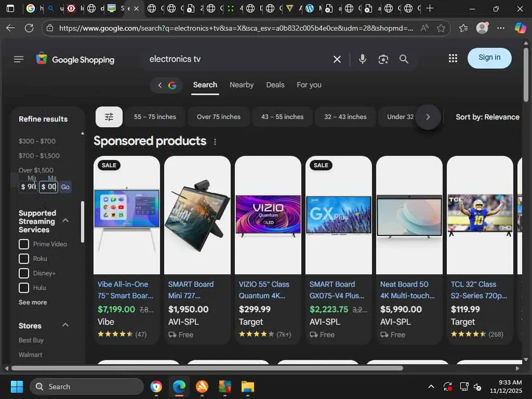532x399 pixels.
Task: Click the Sign in button
Action: (489, 58)
